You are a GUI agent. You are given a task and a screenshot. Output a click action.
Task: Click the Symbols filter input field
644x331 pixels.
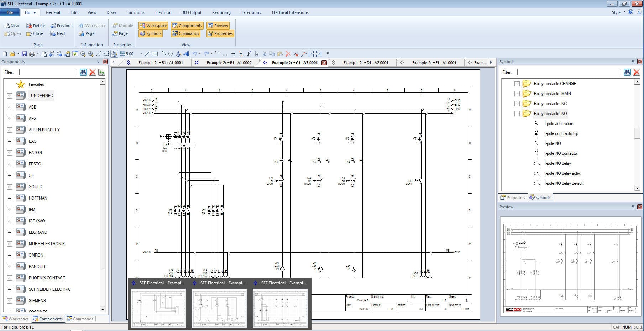[x=569, y=72]
